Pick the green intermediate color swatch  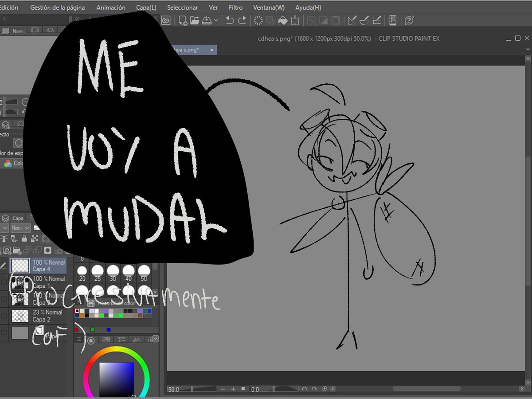click(x=92, y=330)
